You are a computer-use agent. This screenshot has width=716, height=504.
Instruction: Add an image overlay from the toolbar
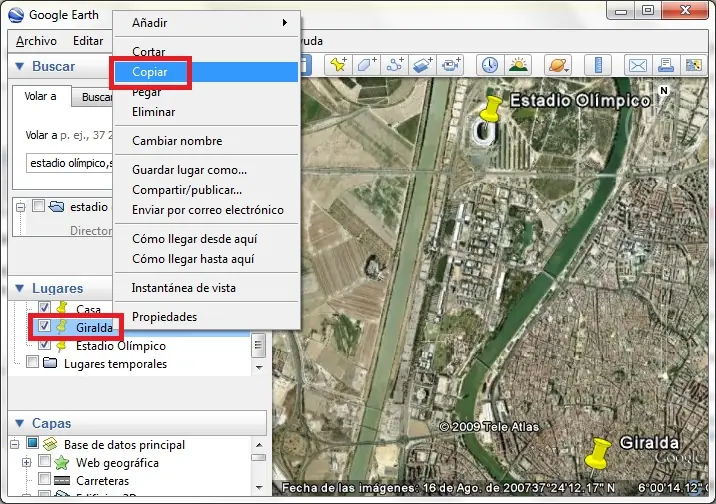click(423, 65)
